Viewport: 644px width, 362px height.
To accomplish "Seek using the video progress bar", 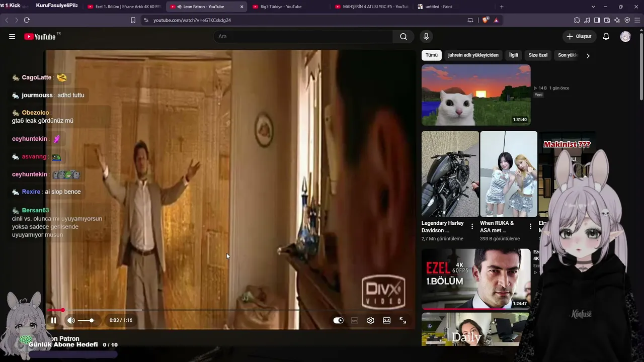I will pos(230,310).
